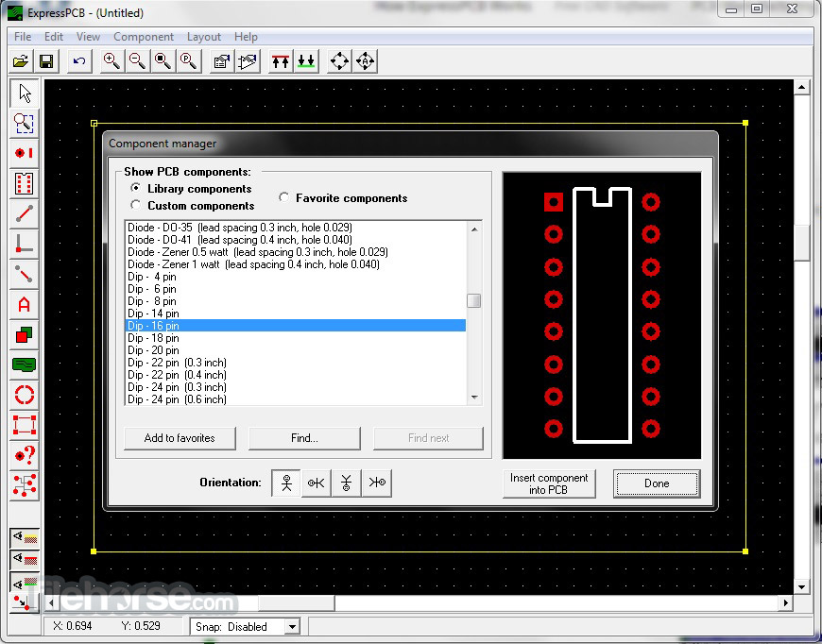Select the place pad tool
This screenshot has height=644, width=822.
click(x=25, y=154)
